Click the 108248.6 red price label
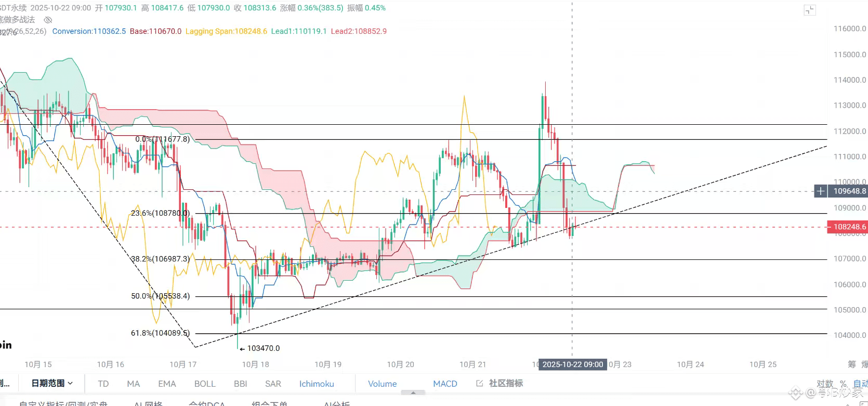The height and width of the screenshot is (406, 868). click(x=847, y=227)
